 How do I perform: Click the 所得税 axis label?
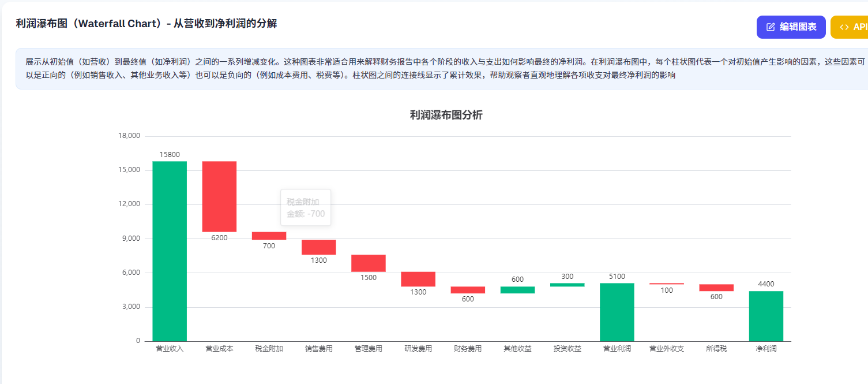click(716, 349)
